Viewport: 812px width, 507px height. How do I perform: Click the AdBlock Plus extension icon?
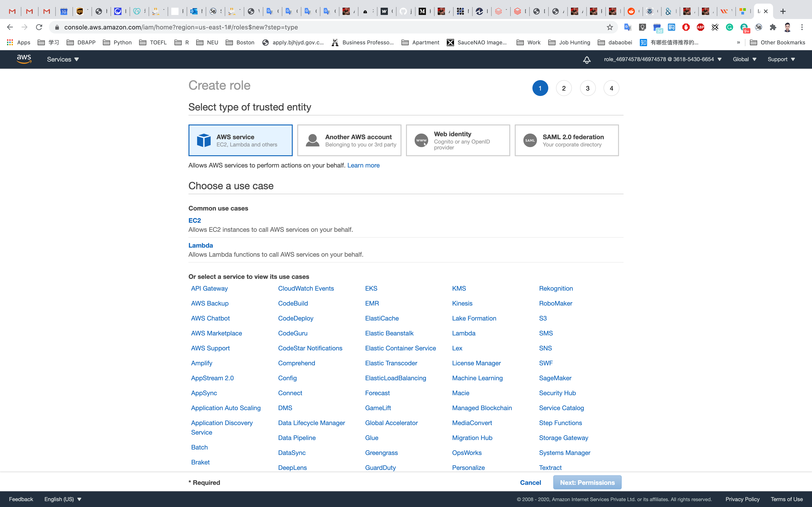[700, 27]
